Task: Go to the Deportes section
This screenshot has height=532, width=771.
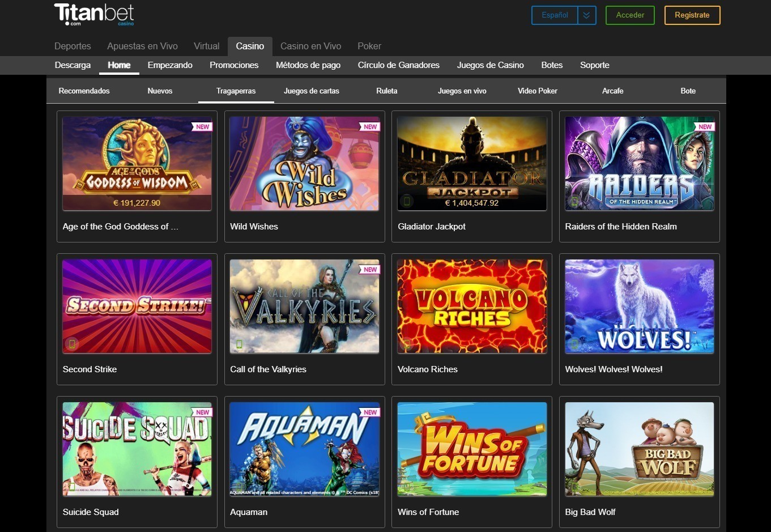Action: tap(73, 46)
